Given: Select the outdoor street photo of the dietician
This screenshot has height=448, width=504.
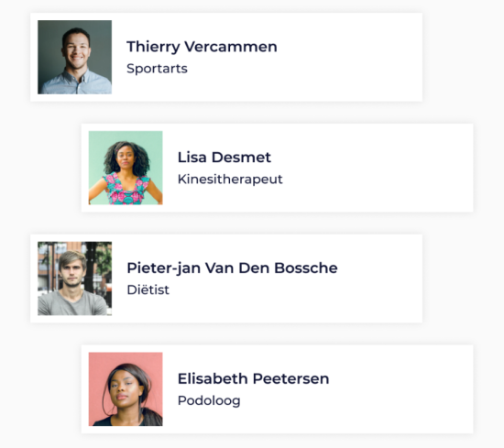Looking at the screenshot, I should point(74,279).
